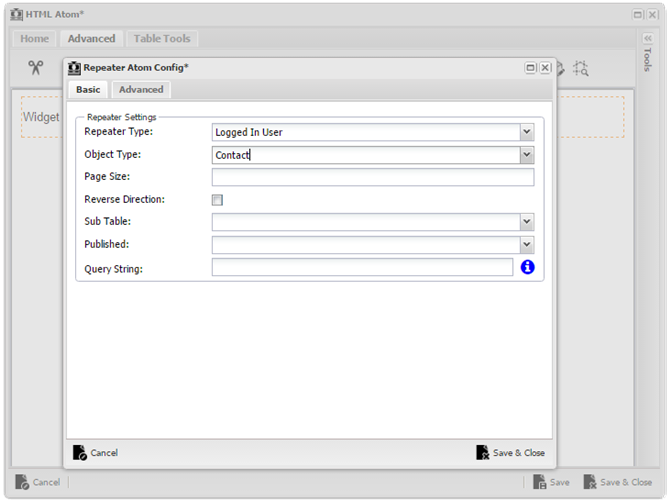Maximize the HTML Atom window

638,15
